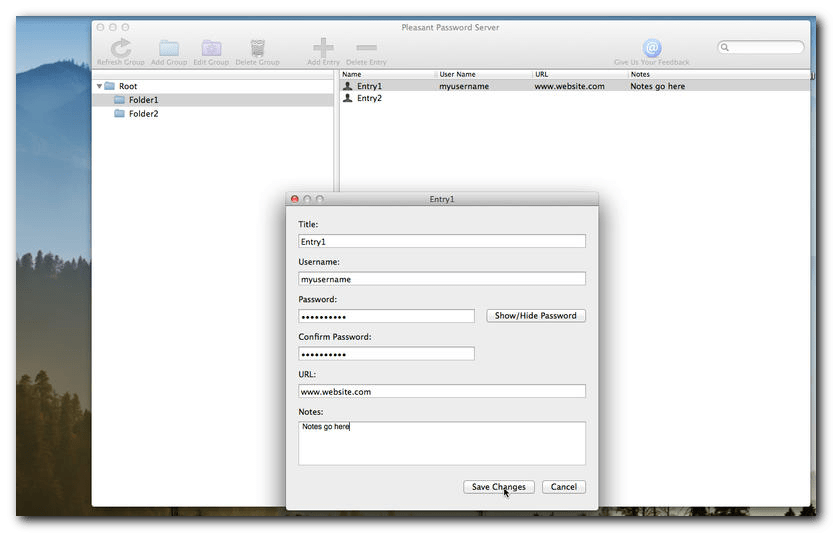Viewport: 833px width, 533px height.
Task: Sort entries by URL column header
Action: pyautogui.click(x=580, y=74)
